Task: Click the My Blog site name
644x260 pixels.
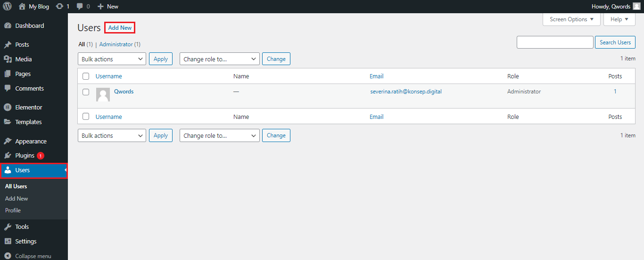Action: coord(39,7)
